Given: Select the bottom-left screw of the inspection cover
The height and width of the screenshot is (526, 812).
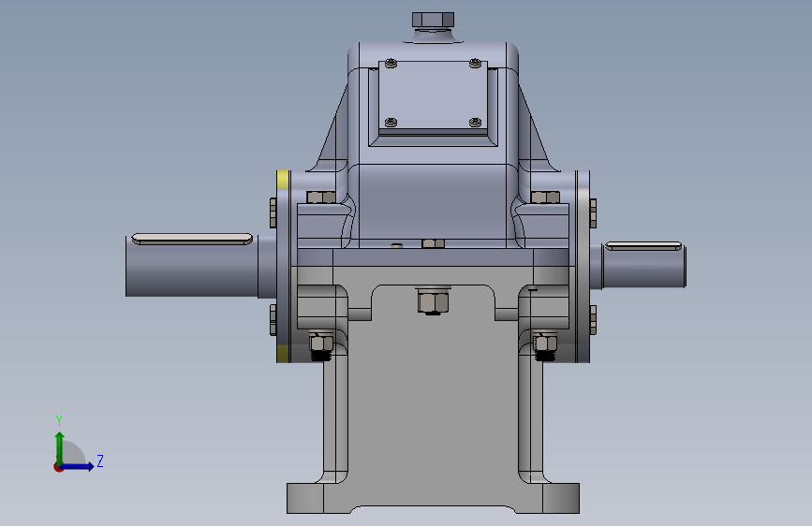Looking at the screenshot, I should [x=391, y=123].
